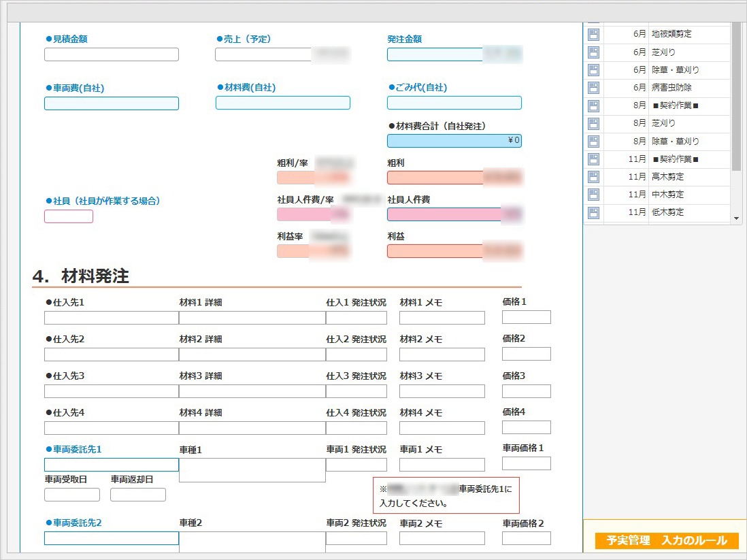The height and width of the screenshot is (560, 747).
Task: Focus the 車両費(自社) input box
Action: tap(112, 103)
